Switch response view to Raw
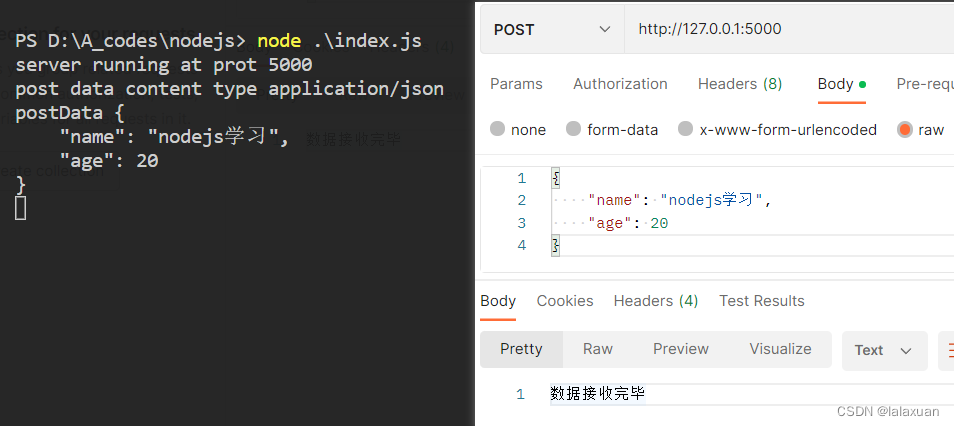 [597, 349]
